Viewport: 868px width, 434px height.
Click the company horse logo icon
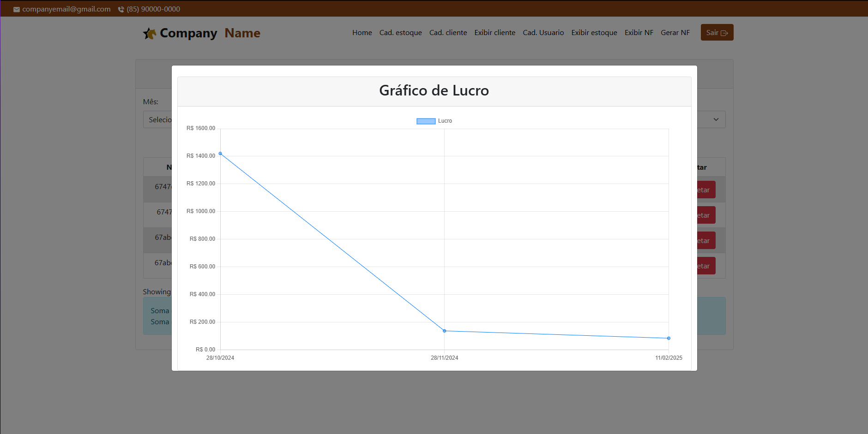point(149,33)
